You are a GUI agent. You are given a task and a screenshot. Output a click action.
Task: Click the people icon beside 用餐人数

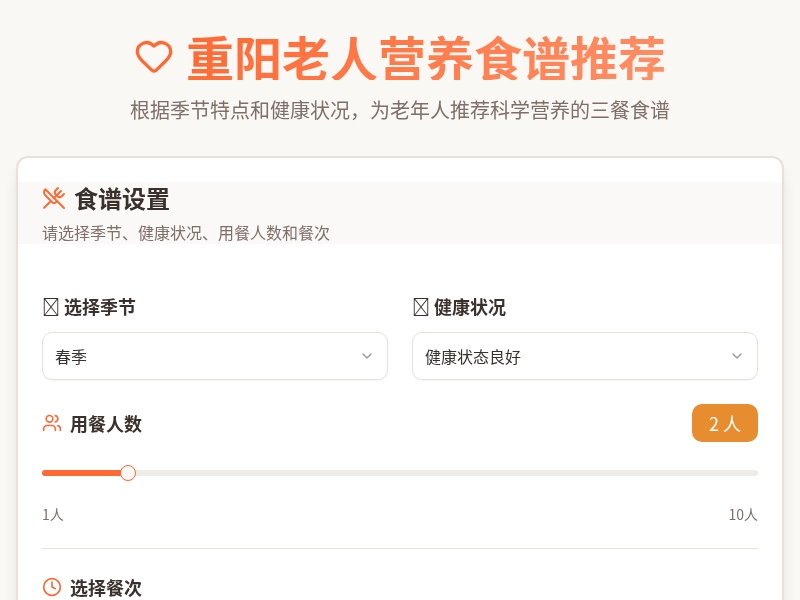click(x=52, y=423)
